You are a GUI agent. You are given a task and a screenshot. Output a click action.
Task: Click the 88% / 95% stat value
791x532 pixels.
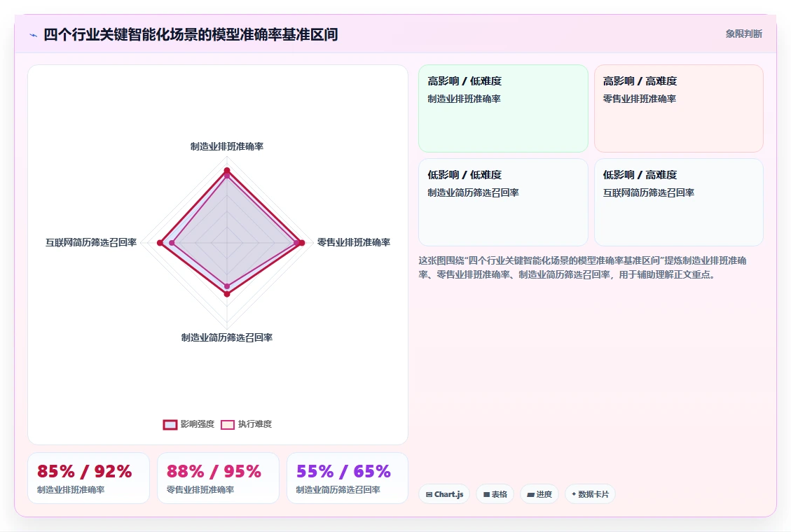tap(214, 472)
